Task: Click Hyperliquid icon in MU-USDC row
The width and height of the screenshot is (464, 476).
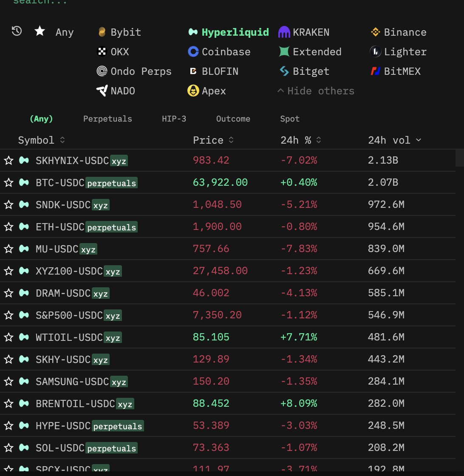Action: click(x=24, y=249)
